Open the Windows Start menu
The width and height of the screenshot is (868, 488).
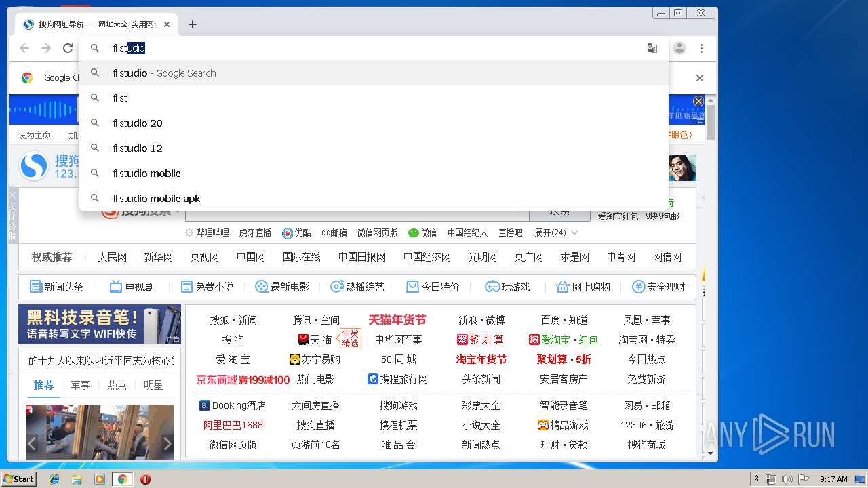click(x=19, y=479)
